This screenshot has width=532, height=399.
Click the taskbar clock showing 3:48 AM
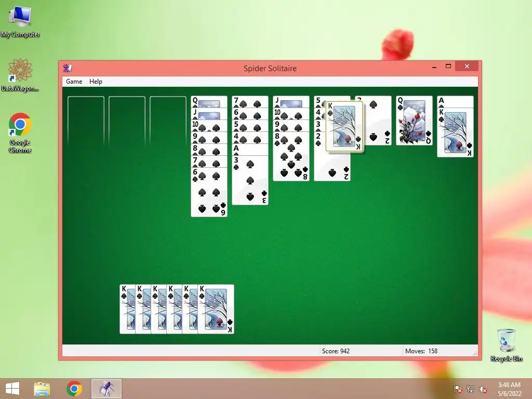[x=509, y=389]
